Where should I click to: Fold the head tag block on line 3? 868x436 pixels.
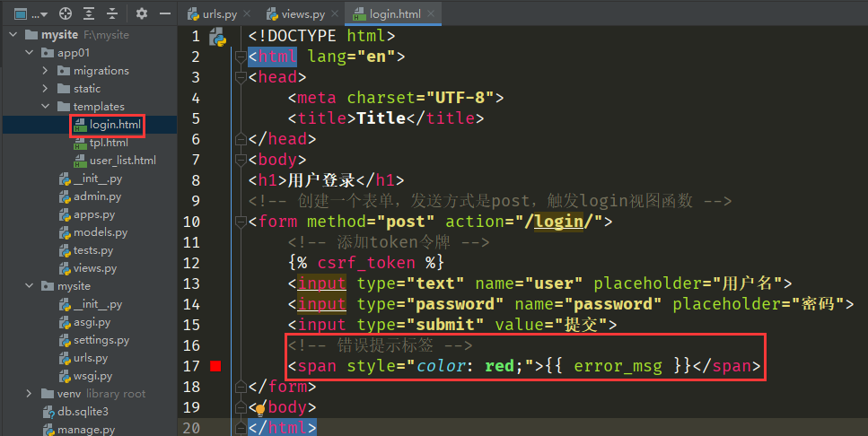240,78
